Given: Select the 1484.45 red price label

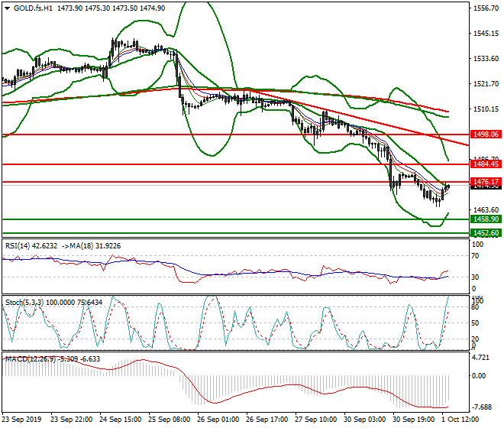Looking at the screenshot, I should point(486,164).
